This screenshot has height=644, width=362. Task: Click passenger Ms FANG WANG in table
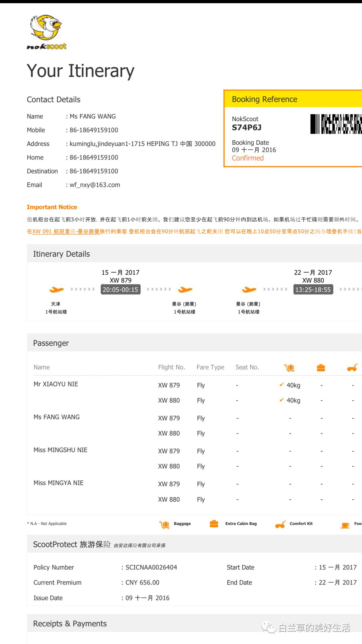[x=57, y=417]
